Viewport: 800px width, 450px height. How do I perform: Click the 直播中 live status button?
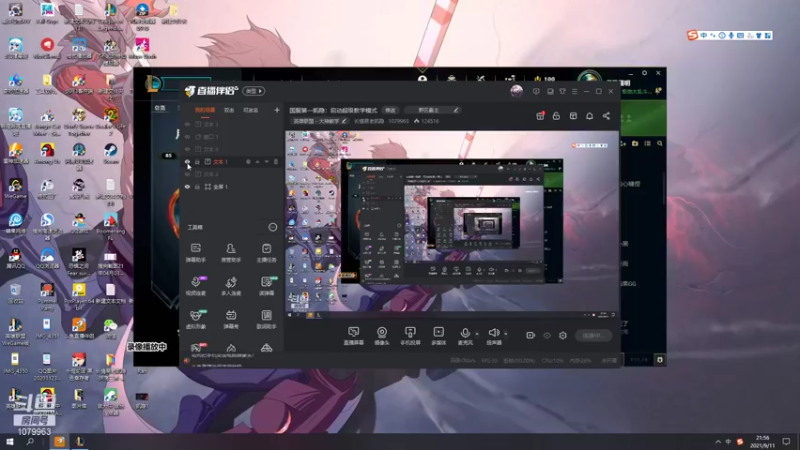click(593, 336)
